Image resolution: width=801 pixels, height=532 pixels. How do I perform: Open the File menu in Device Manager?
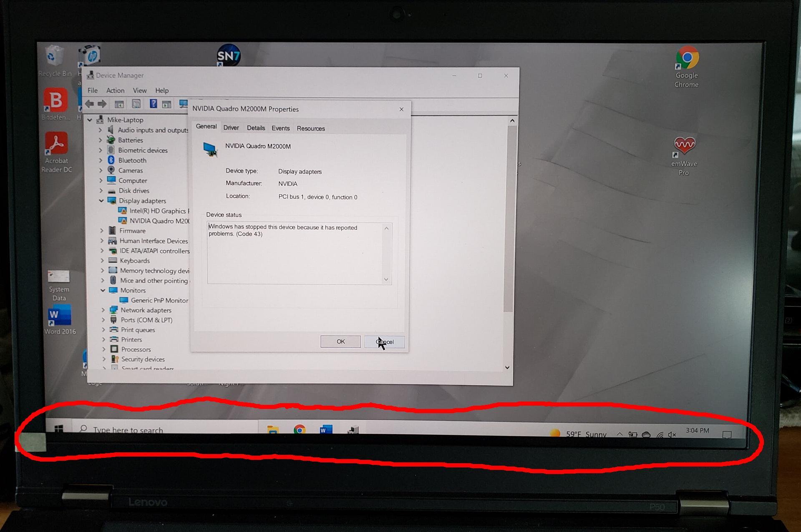tap(93, 90)
